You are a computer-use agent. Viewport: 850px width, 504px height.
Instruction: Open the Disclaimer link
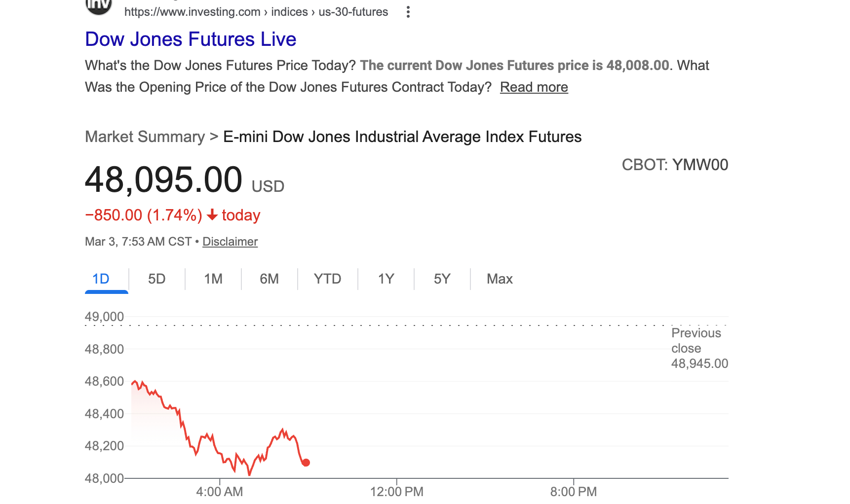point(230,242)
